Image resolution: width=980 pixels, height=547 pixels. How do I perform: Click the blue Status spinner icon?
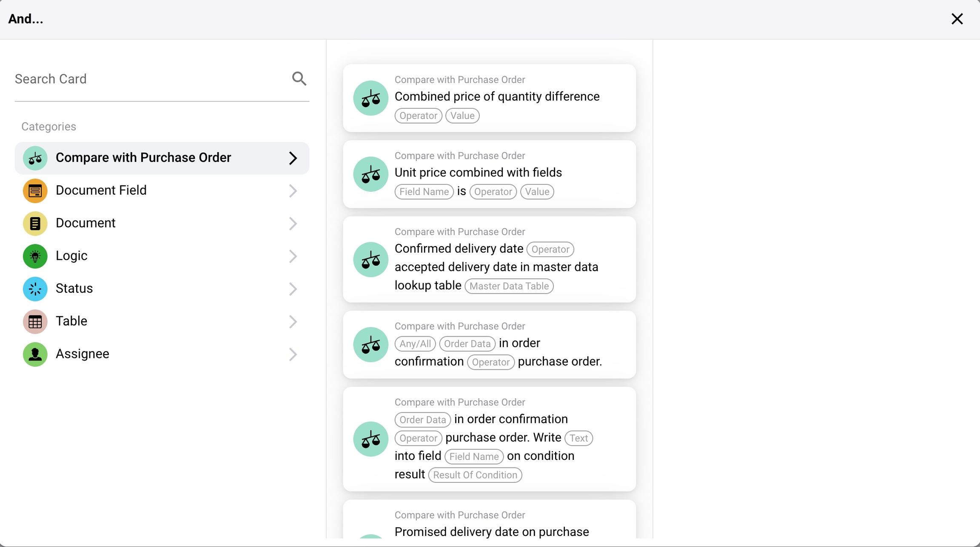[x=35, y=289]
